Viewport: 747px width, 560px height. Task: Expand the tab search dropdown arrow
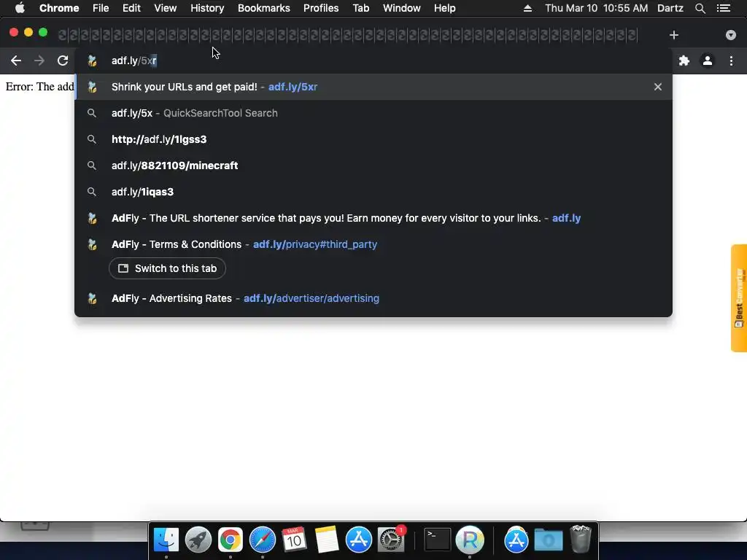coord(730,35)
